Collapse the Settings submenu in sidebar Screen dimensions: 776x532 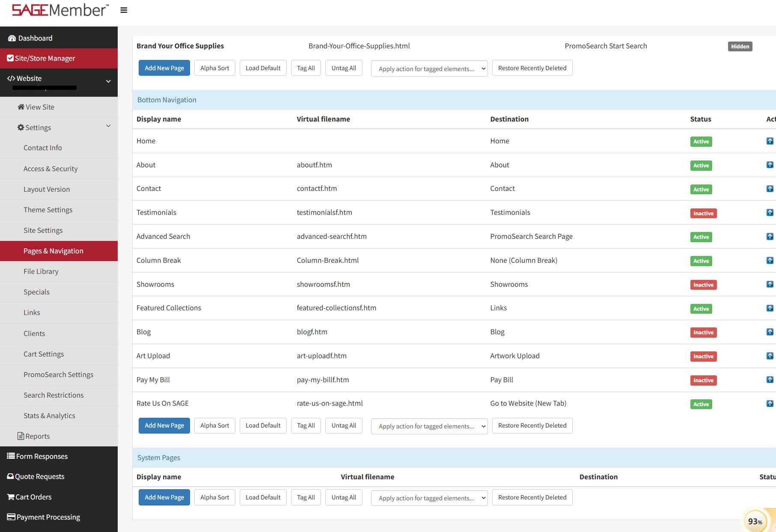pyautogui.click(x=108, y=126)
